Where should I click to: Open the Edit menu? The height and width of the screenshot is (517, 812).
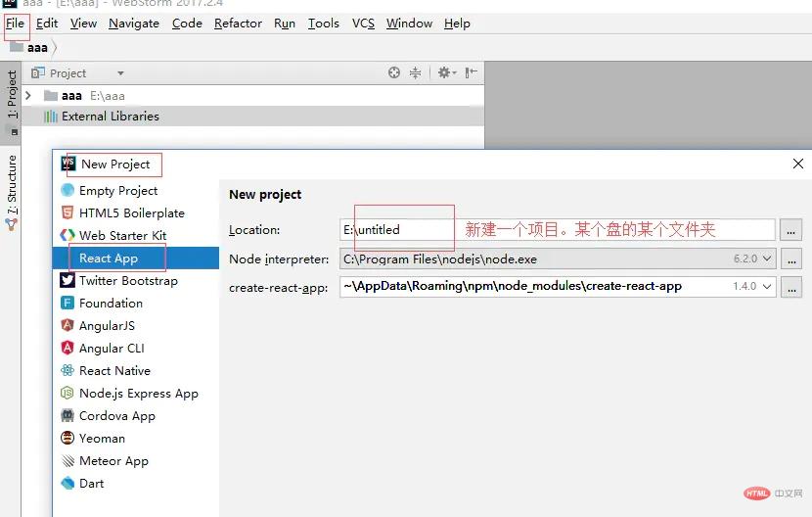click(x=47, y=23)
